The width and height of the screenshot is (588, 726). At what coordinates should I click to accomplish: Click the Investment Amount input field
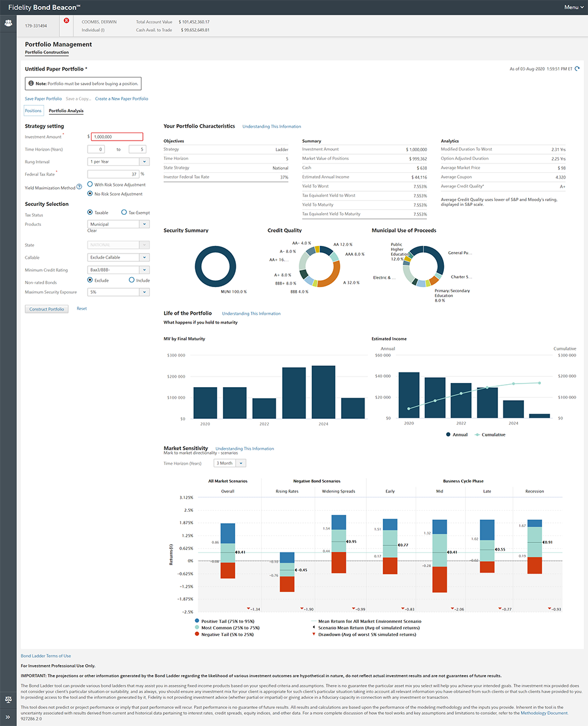tap(117, 136)
